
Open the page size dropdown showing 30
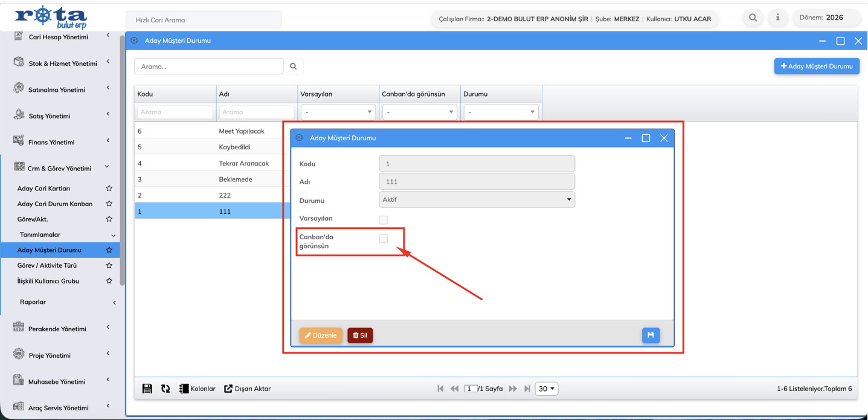pyautogui.click(x=546, y=389)
